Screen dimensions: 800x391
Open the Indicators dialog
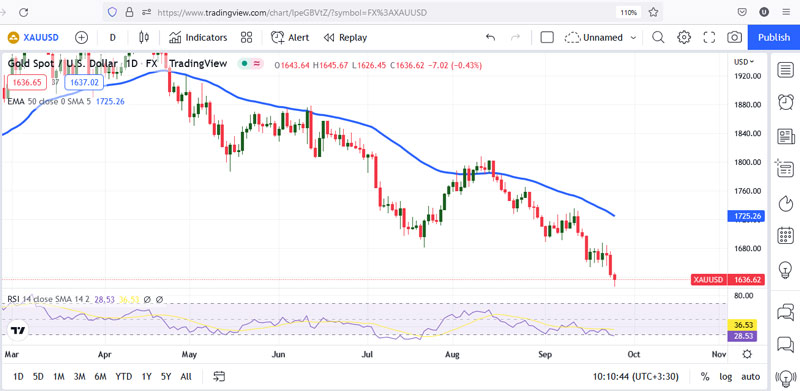pos(198,37)
